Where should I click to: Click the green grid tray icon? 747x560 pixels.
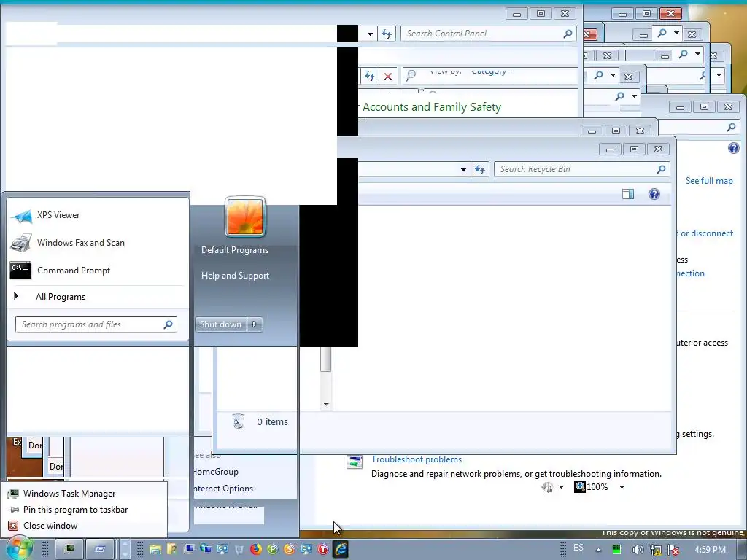click(x=616, y=550)
